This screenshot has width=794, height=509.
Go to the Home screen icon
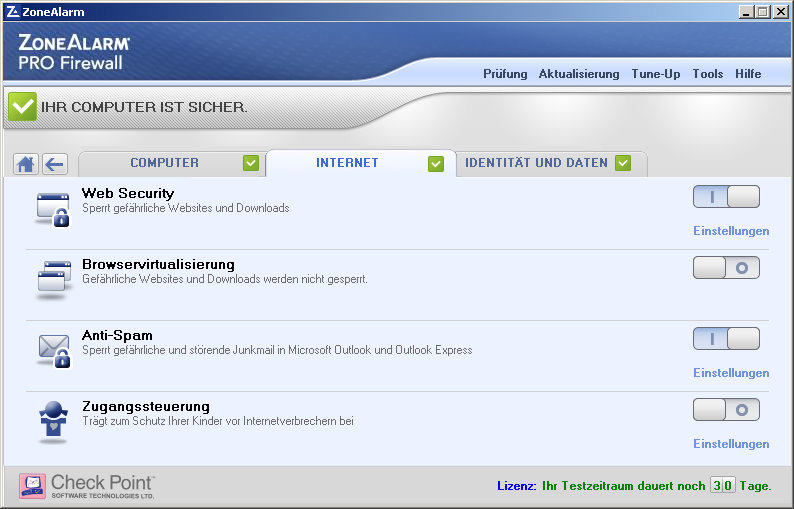click(x=26, y=164)
